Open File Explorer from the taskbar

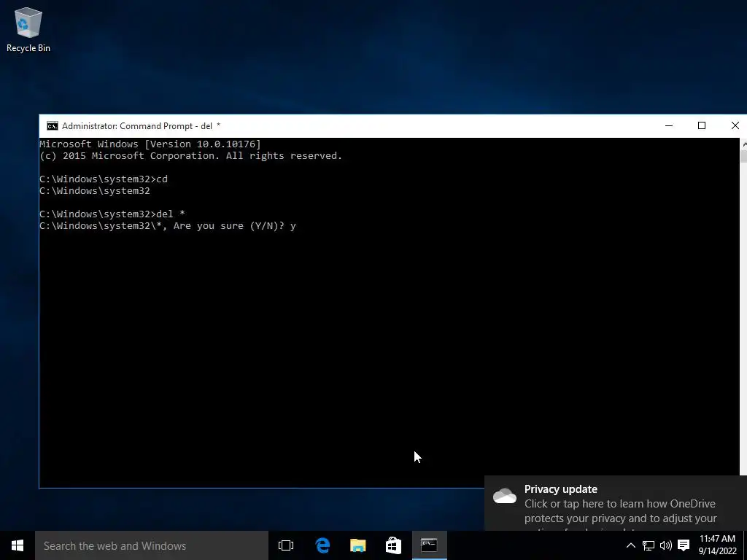[357, 545]
